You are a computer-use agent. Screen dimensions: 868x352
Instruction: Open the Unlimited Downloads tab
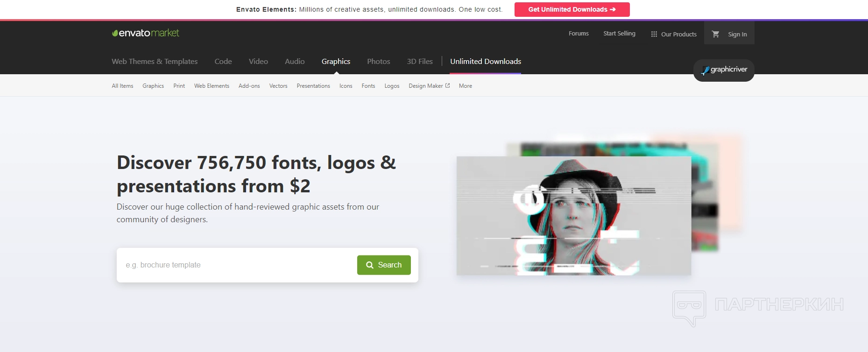[x=485, y=62]
